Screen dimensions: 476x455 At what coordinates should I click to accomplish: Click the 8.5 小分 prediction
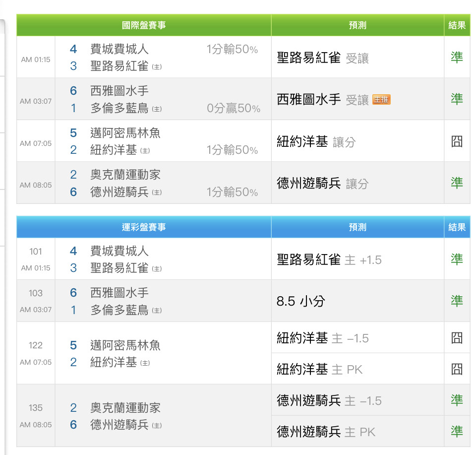pos(301,301)
